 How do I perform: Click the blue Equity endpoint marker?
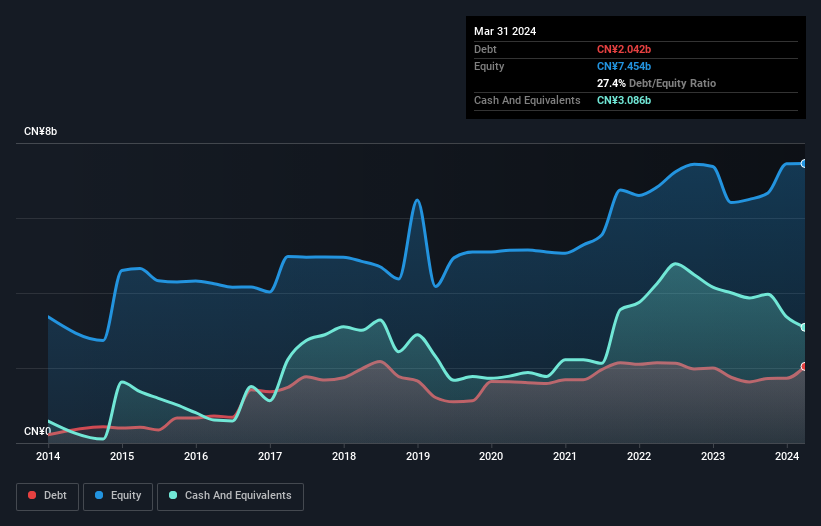pyautogui.click(x=804, y=164)
